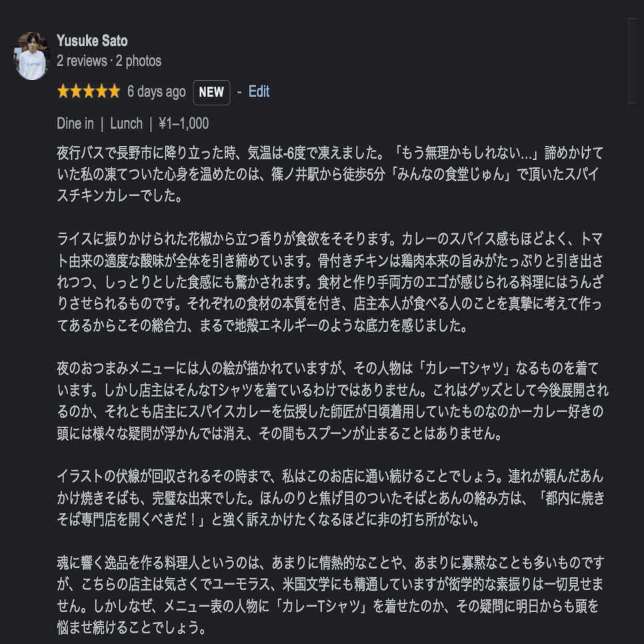Viewport: 644px width, 644px height.
Task: Click the "6 days ago" timestamp
Action: coord(156,92)
